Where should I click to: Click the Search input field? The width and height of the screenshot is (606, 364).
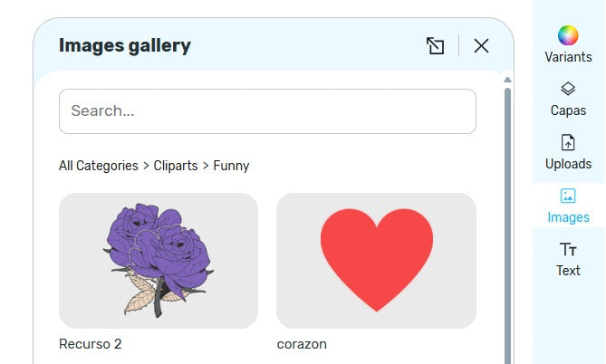pyautogui.click(x=267, y=111)
